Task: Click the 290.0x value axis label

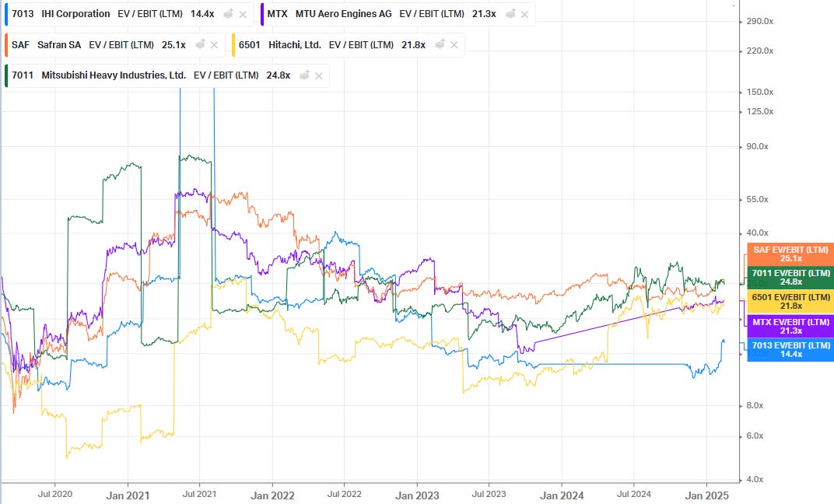Action: pos(760,21)
